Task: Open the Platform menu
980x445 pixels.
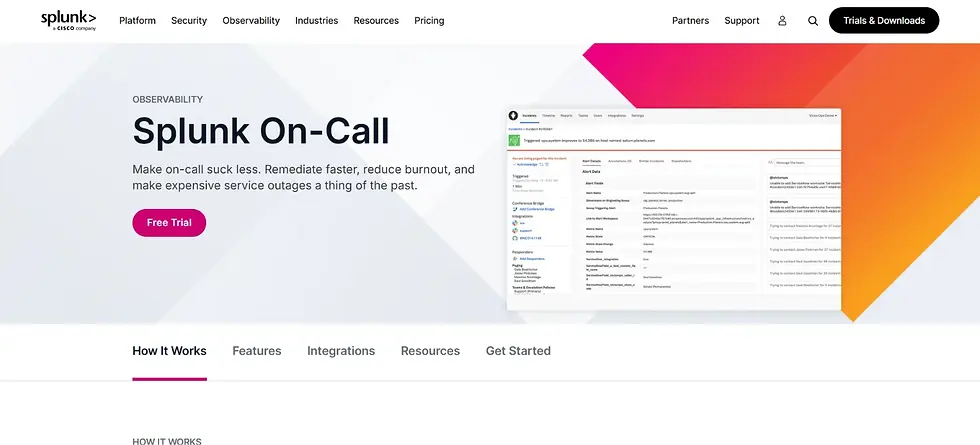Action: tap(138, 21)
